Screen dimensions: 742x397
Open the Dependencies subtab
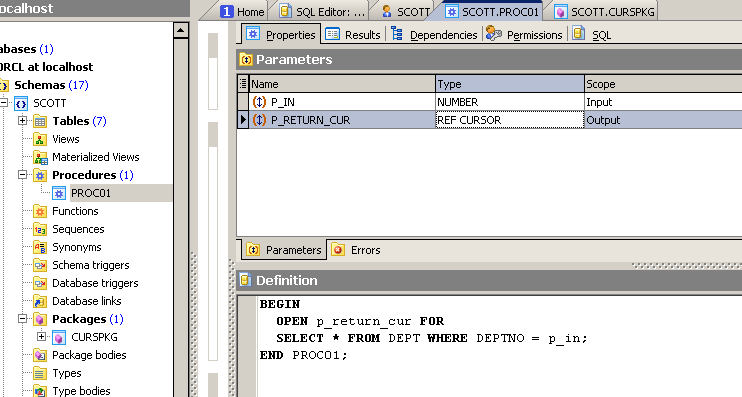[434, 35]
